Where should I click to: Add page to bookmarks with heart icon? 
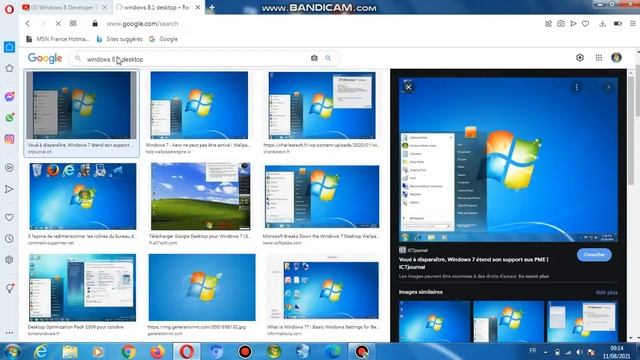click(x=585, y=24)
